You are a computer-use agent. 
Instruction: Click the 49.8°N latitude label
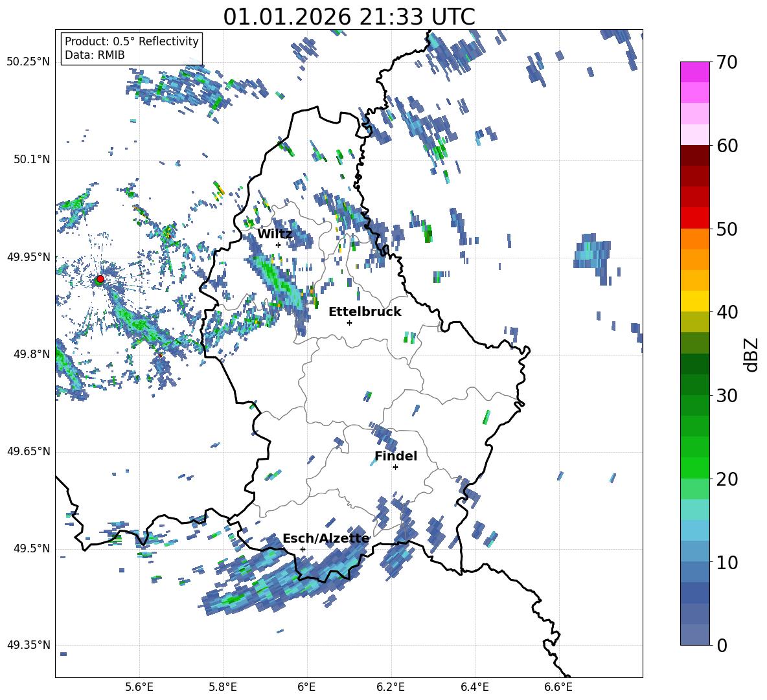32,354
